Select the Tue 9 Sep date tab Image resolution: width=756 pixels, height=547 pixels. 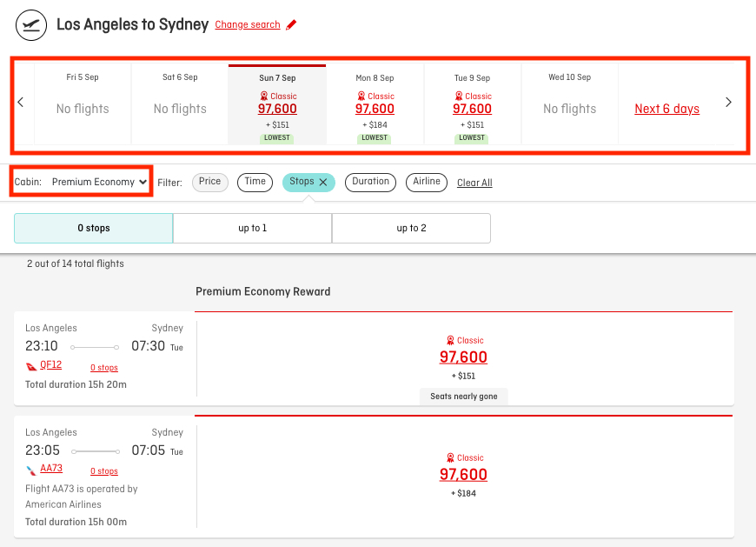point(472,103)
